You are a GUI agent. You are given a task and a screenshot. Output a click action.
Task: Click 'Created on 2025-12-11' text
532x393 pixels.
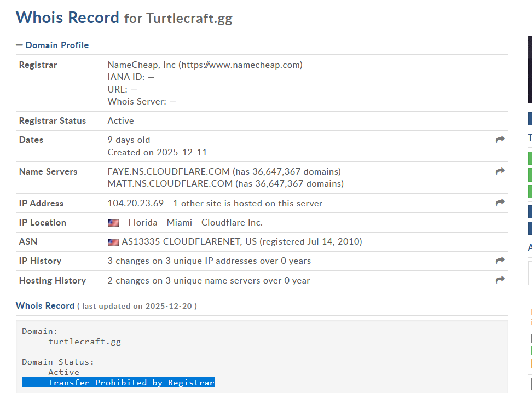click(158, 152)
